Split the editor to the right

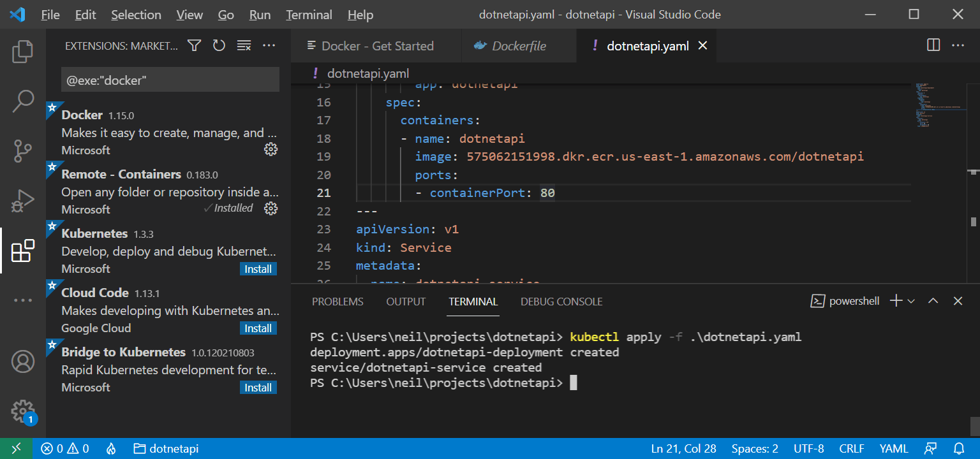click(x=933, y=45)
